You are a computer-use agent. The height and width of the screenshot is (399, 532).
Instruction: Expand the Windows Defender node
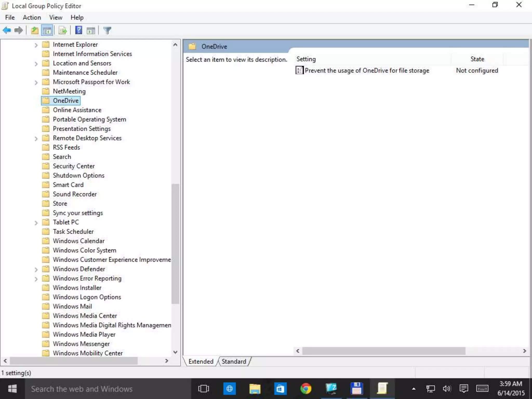[x=36, y=269]
